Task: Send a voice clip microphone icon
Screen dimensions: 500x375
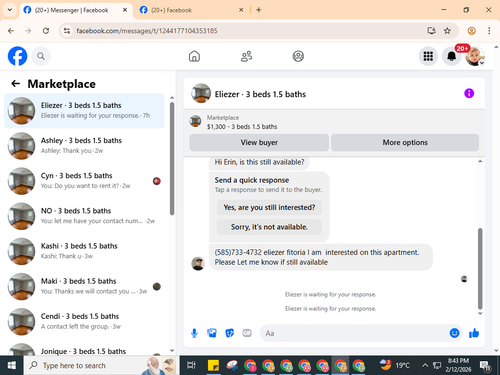Action: point(194,333)
